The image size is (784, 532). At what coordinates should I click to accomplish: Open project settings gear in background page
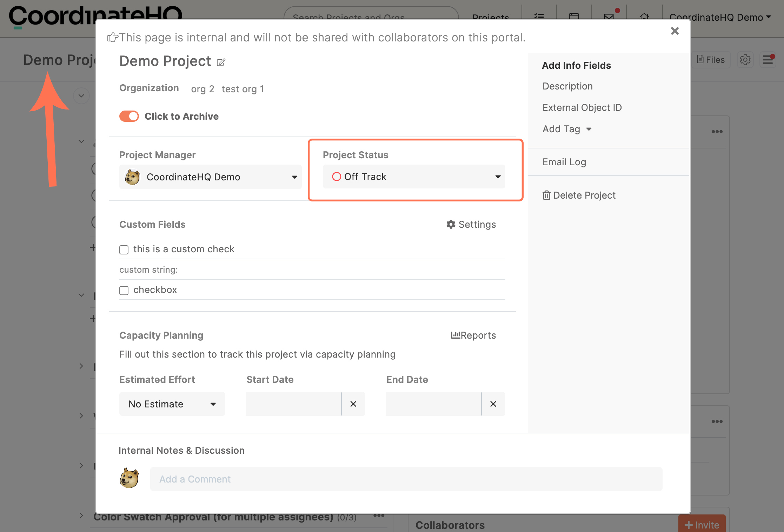pyautogui.click(x=745, y=60)
